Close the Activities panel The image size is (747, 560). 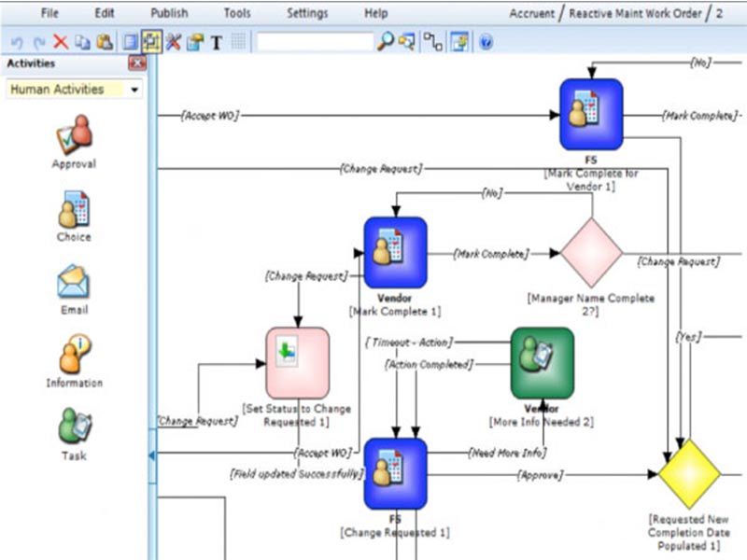(x=137, y=63)
